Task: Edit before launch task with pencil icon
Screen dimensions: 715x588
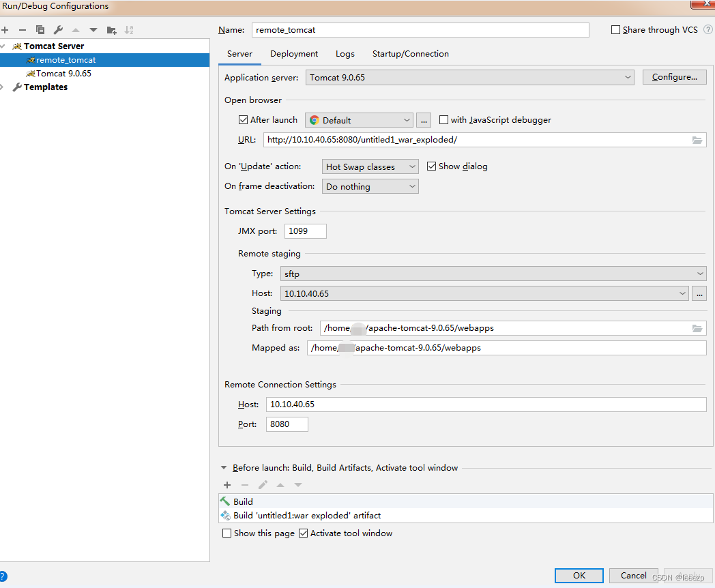Action: (x=263, y=485)
